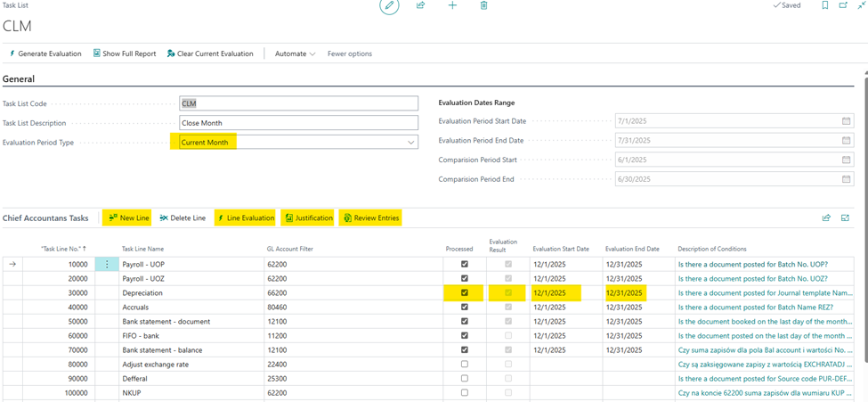Open calendar picker for Comparision Period End
Image resolution: width=868 pixels, height=402 pixels.
coord(847,179)
